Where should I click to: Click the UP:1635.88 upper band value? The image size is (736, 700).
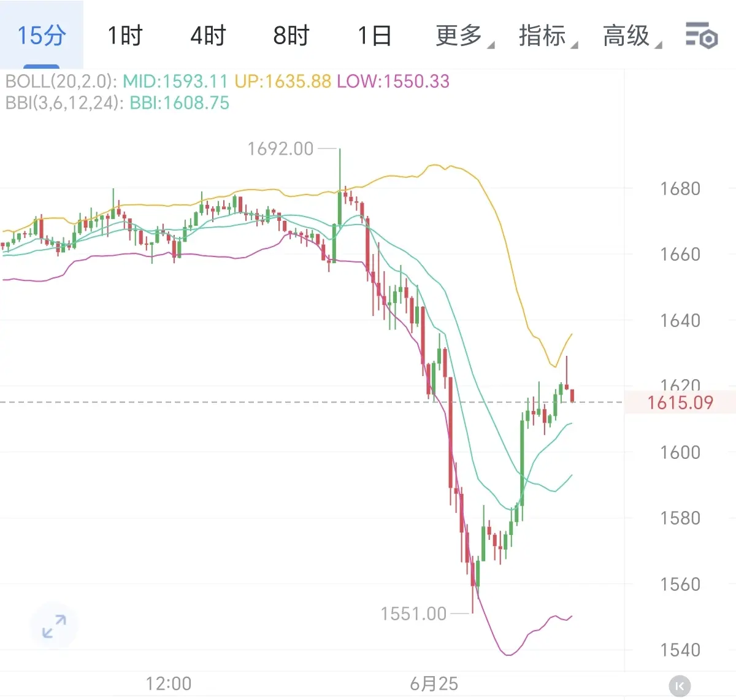(283, 81)
